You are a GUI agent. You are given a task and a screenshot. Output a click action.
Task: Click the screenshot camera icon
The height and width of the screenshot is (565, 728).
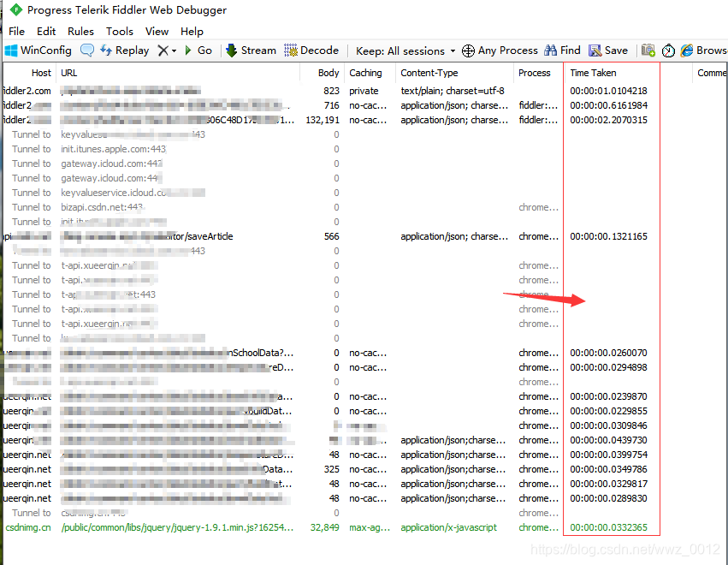coord(648,51)
